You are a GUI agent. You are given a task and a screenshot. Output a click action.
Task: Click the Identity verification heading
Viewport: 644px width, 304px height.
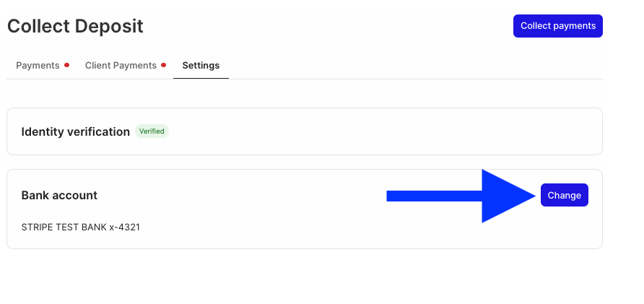point(75,131)
